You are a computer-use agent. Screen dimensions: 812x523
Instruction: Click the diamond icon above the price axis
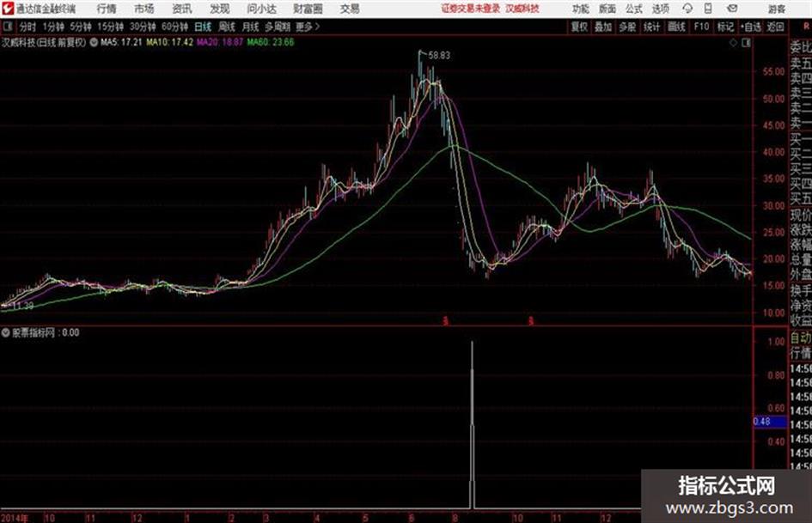tap(733, 43)
